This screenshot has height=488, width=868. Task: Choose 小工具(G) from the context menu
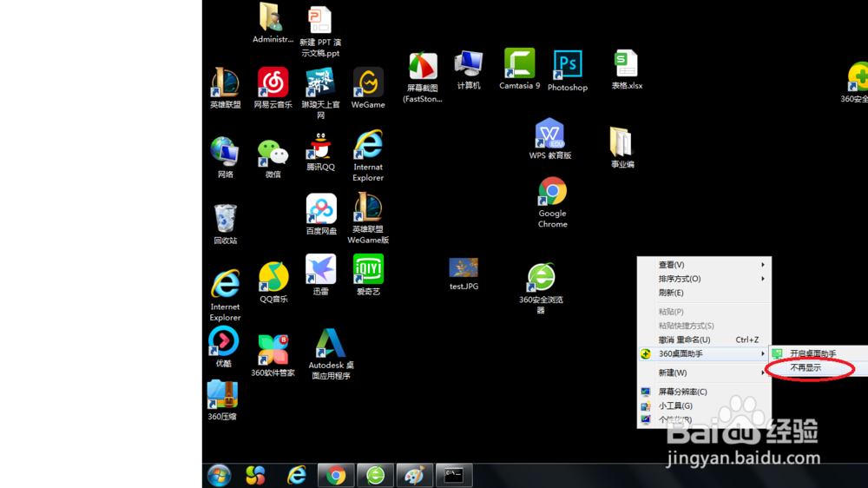coord(704,406)
